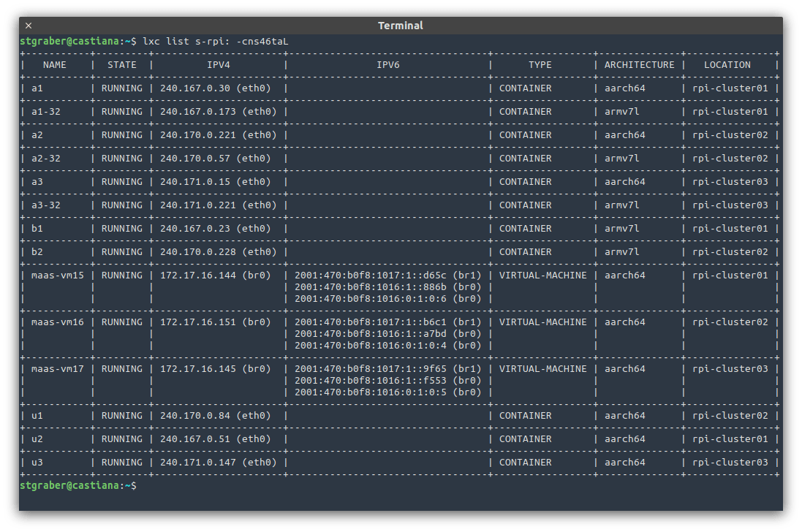Select the container name a1-32
This screenshot has width=802, height=532.
tap(45, 111)
